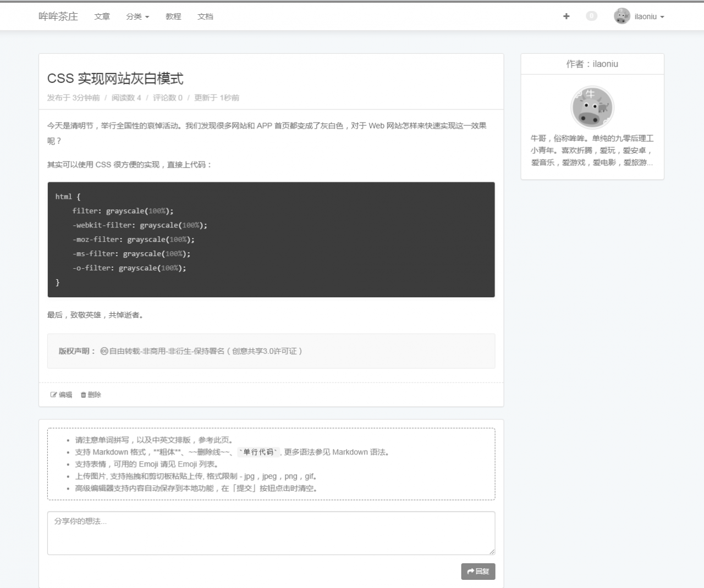The width and height of the screenshot is (704, 588).
Task: Open the 此页 typesetting reference link
Action: pos(221,440)
